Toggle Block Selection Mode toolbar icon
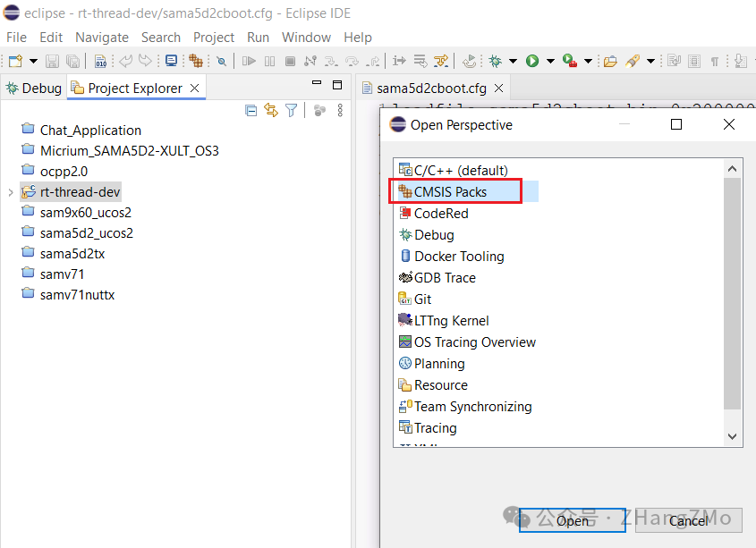The image size is (756, 548). pos(694,61)
